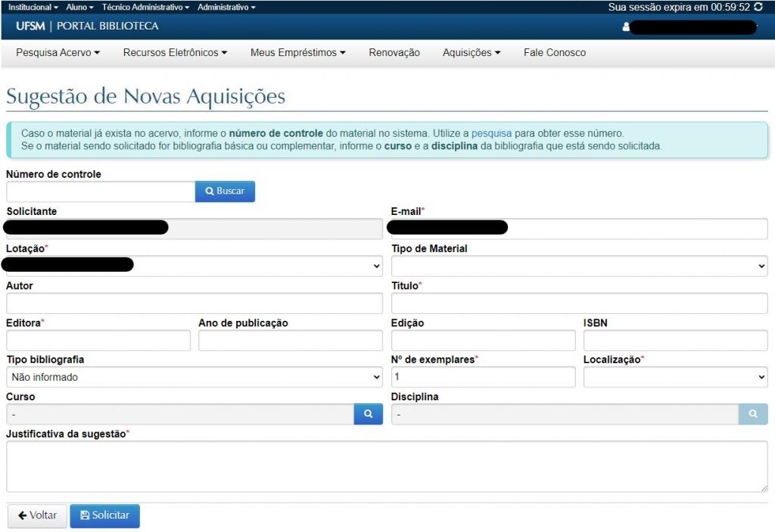This screenshot has height=532, width=775.
Task: Go to the Renovação page
Action: coord(394,53)
